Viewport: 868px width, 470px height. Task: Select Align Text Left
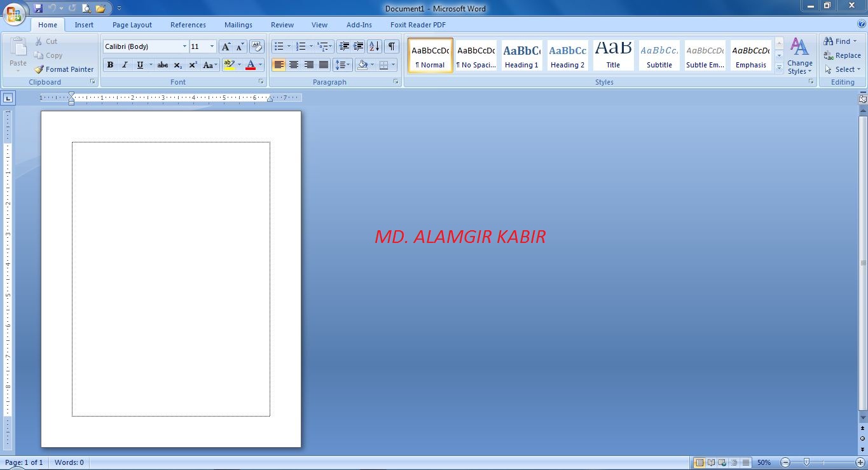point(279,65)
